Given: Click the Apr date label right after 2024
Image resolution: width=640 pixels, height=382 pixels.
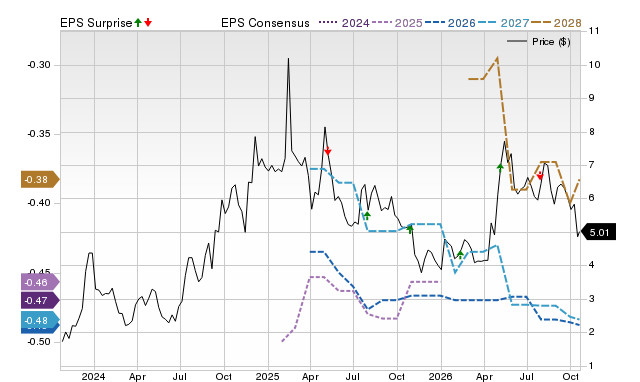Looking at the screenshot, I should [137, 376].
